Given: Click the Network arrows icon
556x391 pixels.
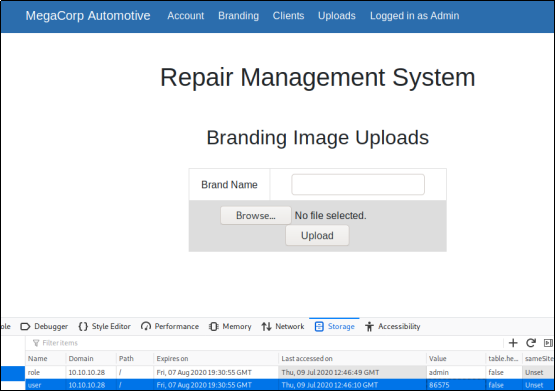Looking at the screenshot, I should coord(266,326).
